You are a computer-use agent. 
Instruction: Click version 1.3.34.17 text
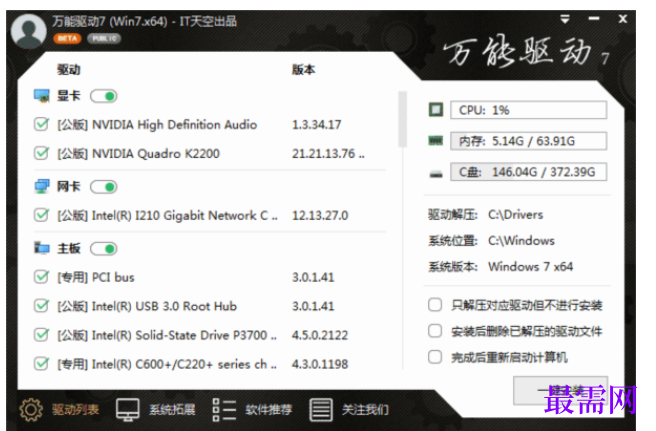(317, 125)
